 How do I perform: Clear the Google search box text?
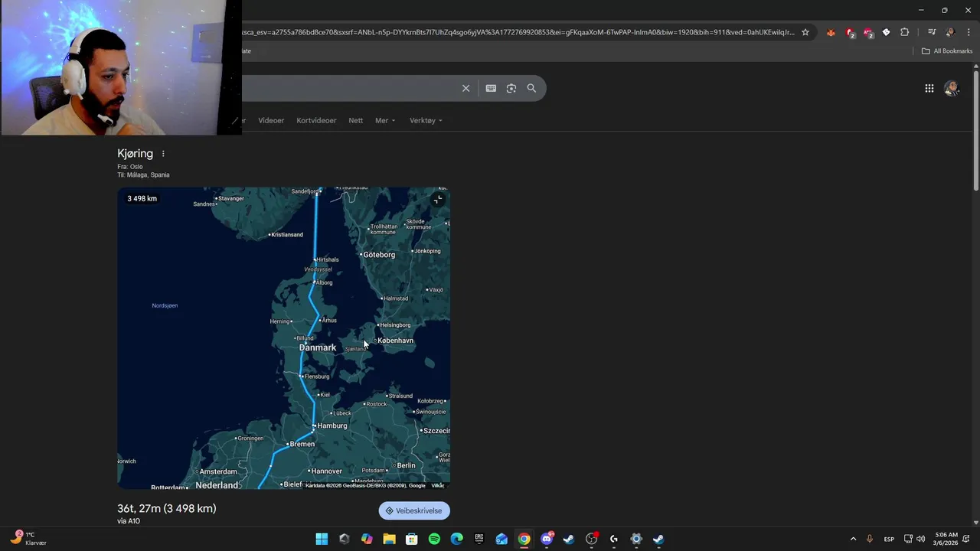click(x=465, y=88)
